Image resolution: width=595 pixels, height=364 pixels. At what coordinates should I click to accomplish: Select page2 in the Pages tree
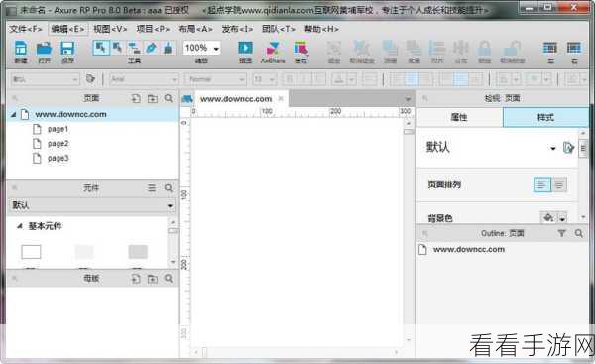coord(58,144)
